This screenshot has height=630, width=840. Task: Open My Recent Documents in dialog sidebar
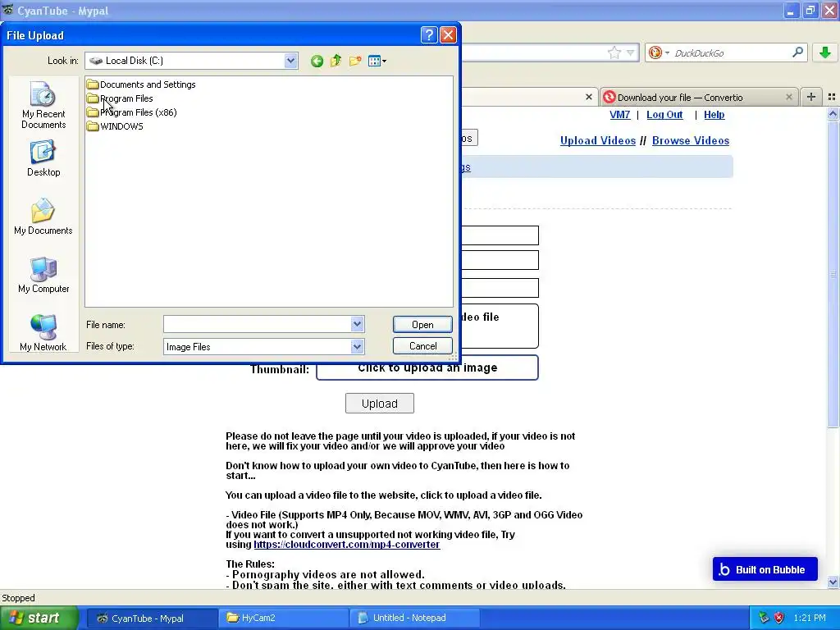pyautogui.click(x=43, y=105)
